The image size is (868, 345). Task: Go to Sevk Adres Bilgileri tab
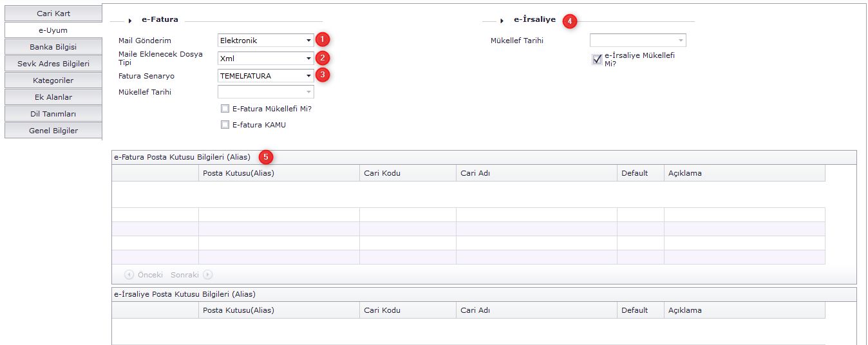pyautogui.click(x=53, y=64)
